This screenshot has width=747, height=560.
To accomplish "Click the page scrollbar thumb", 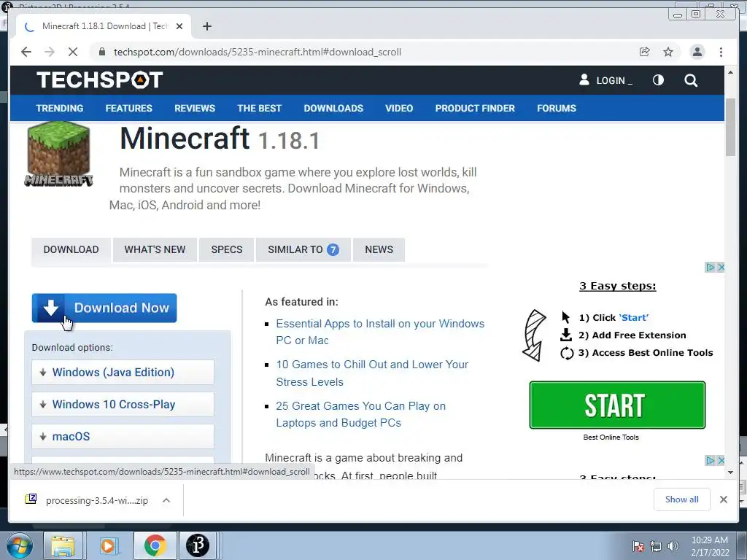I will click(x=731, y=125).
